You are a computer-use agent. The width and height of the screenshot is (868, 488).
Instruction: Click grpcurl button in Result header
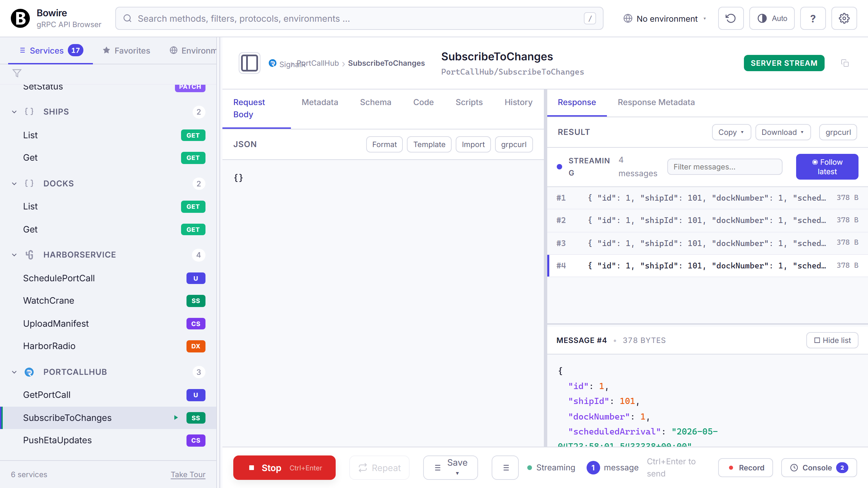838,132
